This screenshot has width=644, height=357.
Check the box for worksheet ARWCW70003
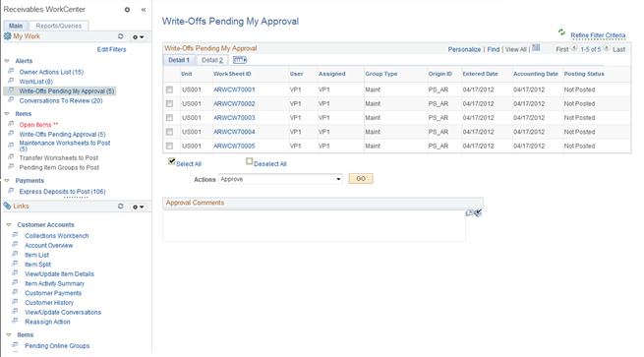(x=169, y=117)
